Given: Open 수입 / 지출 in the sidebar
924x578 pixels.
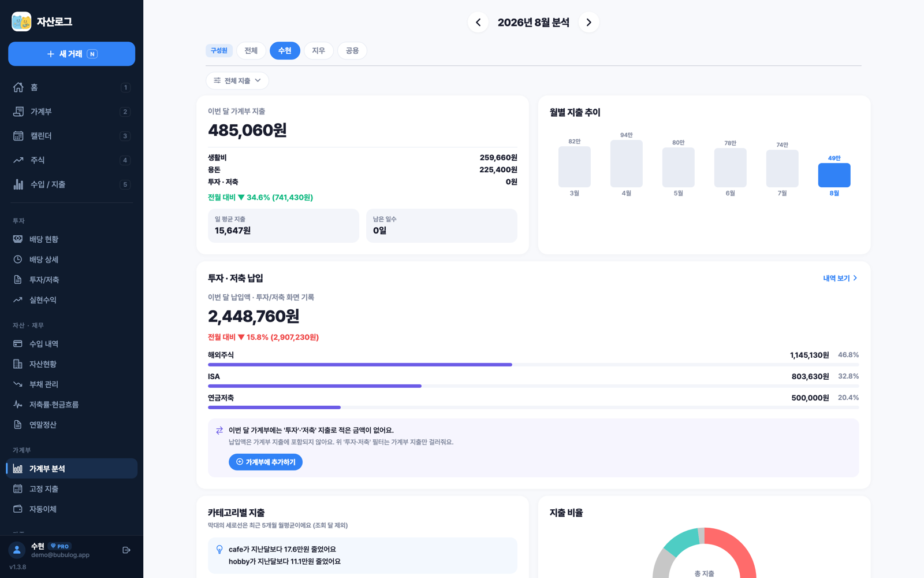Looking at the screenshot, I should pos(72,184).
